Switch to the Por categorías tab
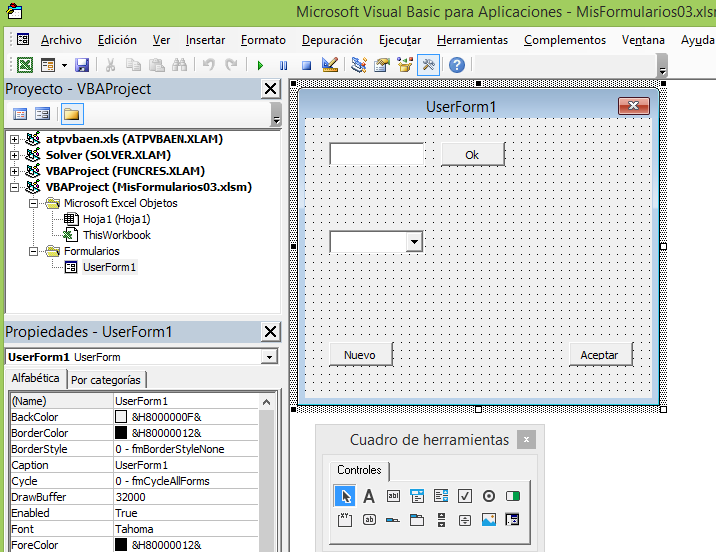The image size is (716, 552). pos(106,380)
